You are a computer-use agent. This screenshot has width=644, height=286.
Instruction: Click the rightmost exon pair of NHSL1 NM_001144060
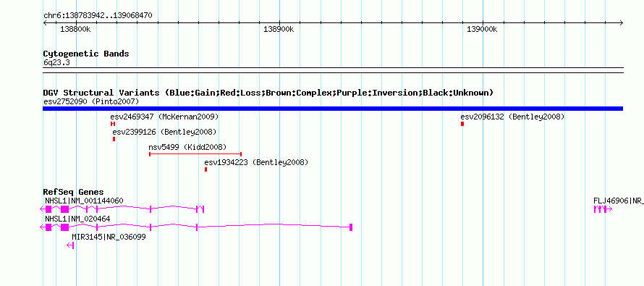[200, 209]
